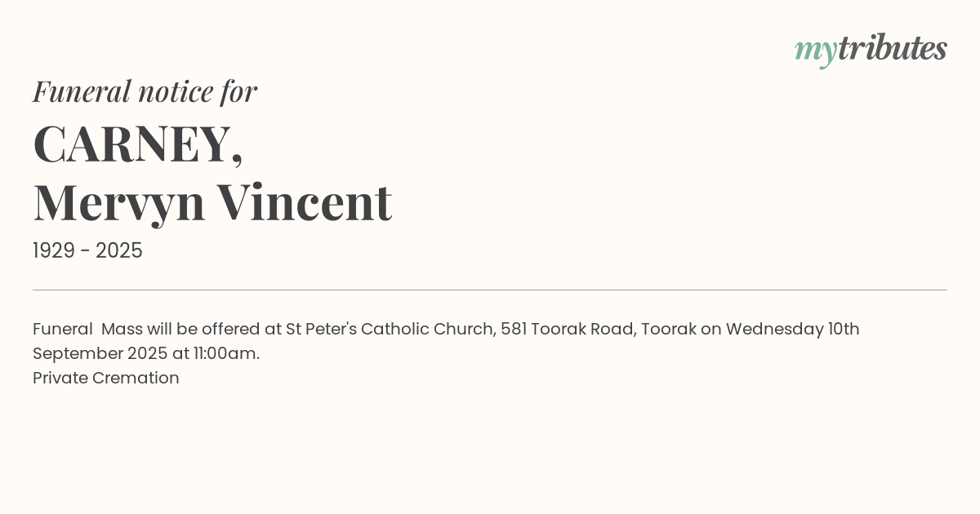
Task: Click the name Mervyn
Action: 118,202
